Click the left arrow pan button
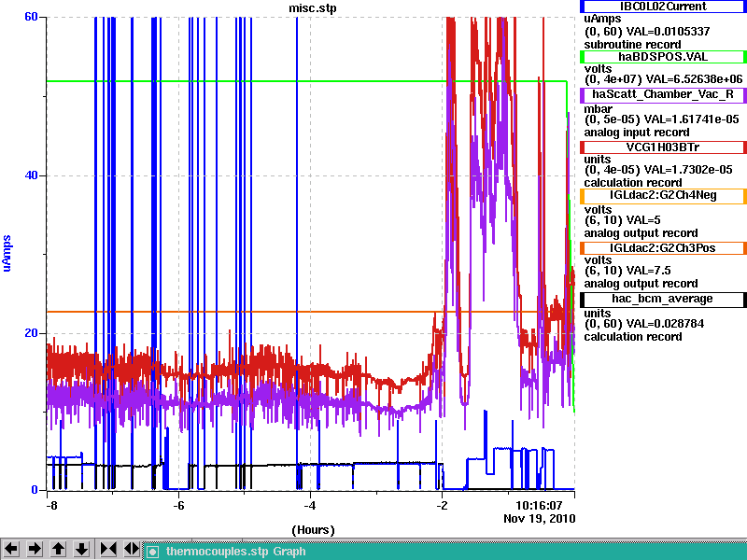The width and height of the screenshot is (747, 560). click(x=11, y=549)
